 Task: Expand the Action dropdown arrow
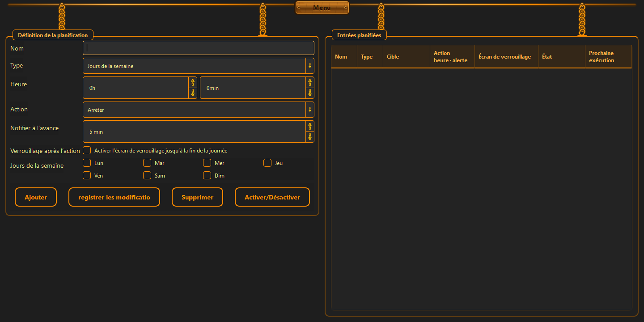click(309, 110)
